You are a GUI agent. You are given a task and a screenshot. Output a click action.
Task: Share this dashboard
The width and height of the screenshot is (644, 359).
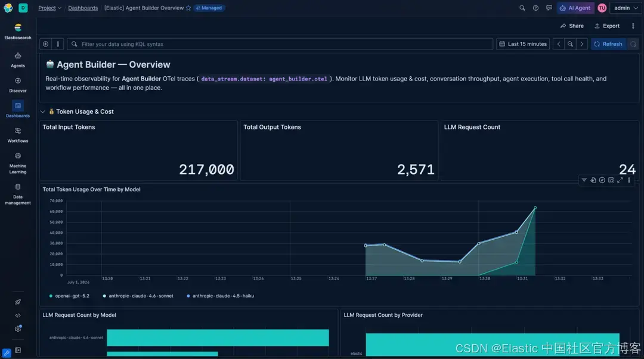click(572, 26)
